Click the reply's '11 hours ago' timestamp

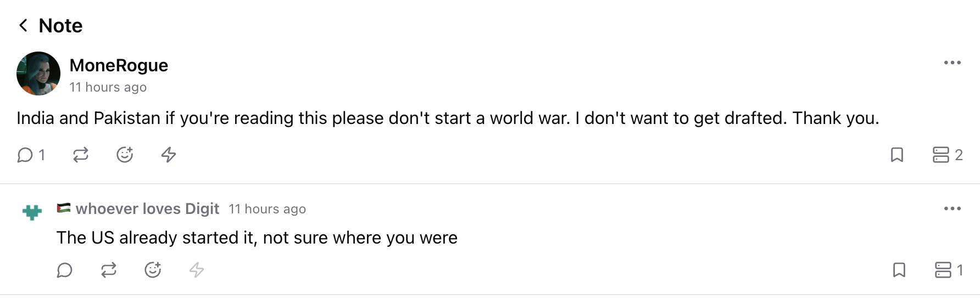(267, 209)
